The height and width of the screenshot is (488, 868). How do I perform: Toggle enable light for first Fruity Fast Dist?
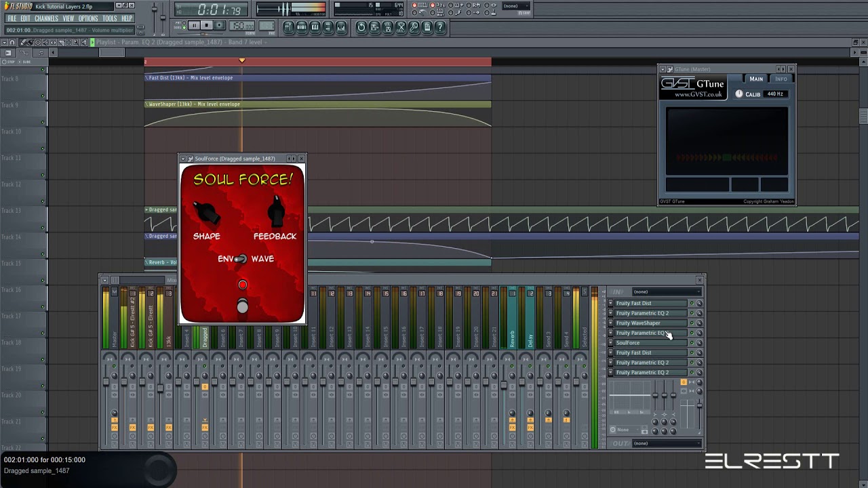tap(692, 303)
